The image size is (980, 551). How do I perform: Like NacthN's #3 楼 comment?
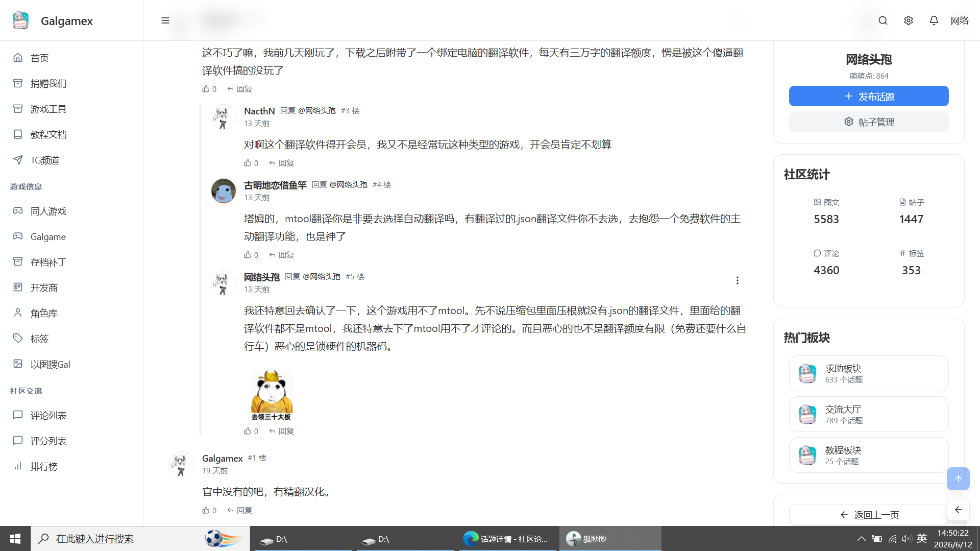tap(251, 163)
